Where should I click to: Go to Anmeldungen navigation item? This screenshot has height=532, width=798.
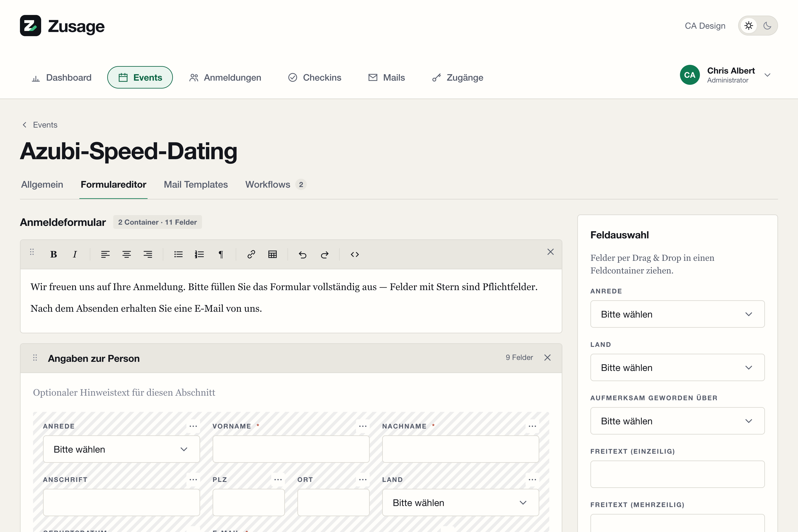pos(225,77)
